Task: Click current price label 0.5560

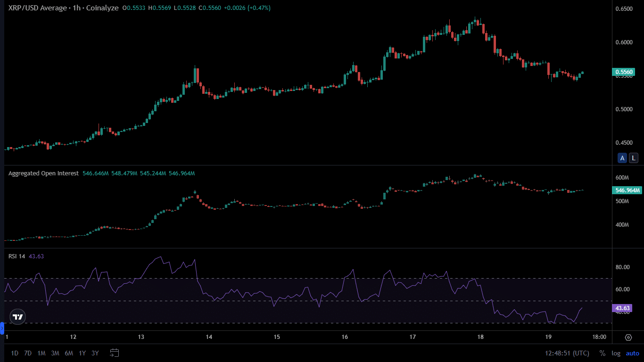Action: point(623,72)
